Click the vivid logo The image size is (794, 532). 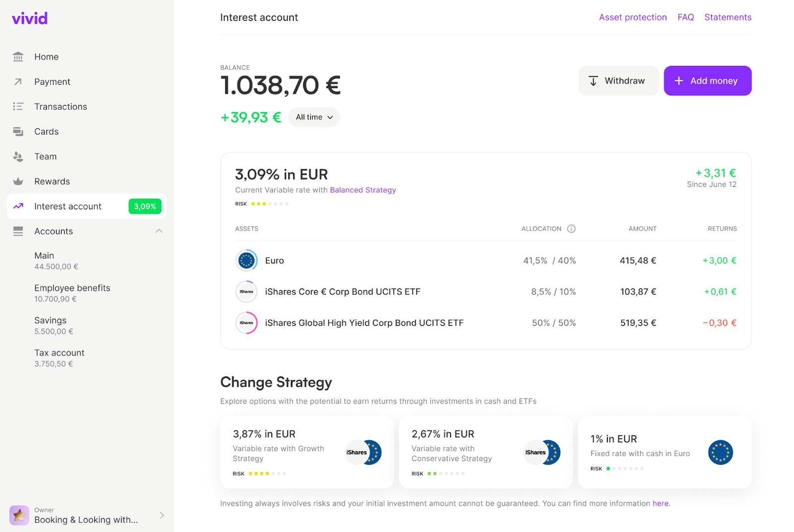point(30,18)
